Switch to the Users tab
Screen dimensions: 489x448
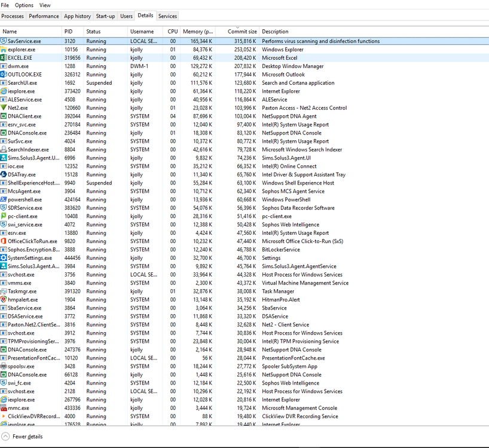(x=126, y=16)
